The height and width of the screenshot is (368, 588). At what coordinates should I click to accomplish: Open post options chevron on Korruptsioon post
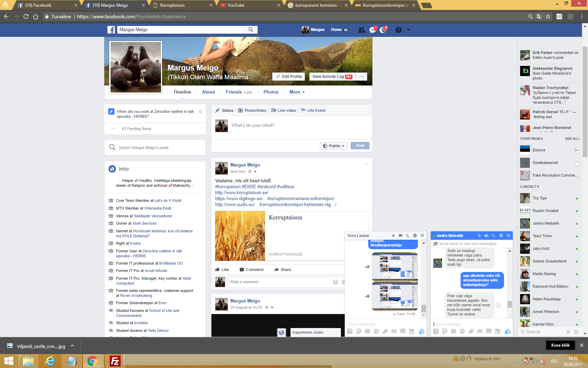click(366, 164)
